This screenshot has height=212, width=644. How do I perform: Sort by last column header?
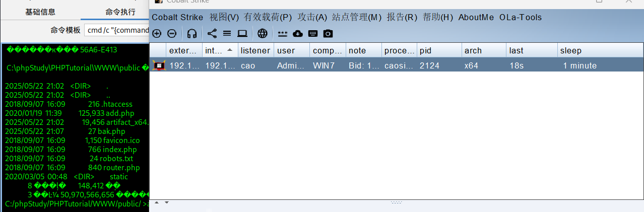531,50
